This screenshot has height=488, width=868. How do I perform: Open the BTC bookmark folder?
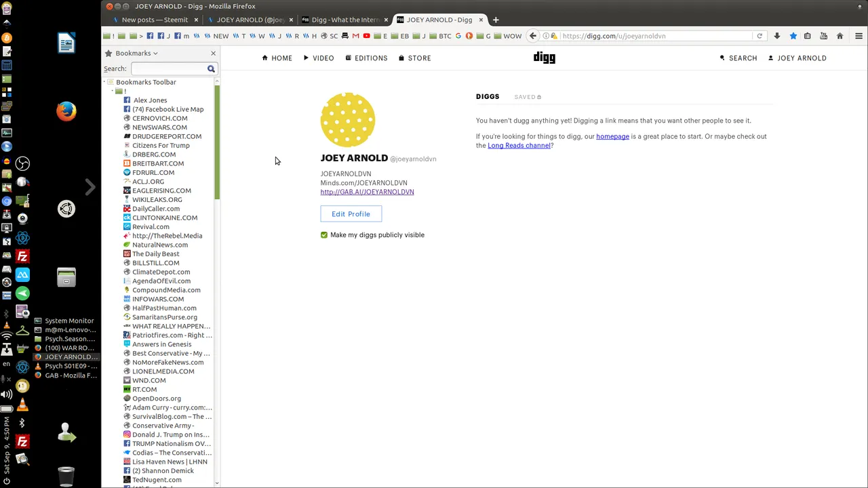click(x=441, y=36)
